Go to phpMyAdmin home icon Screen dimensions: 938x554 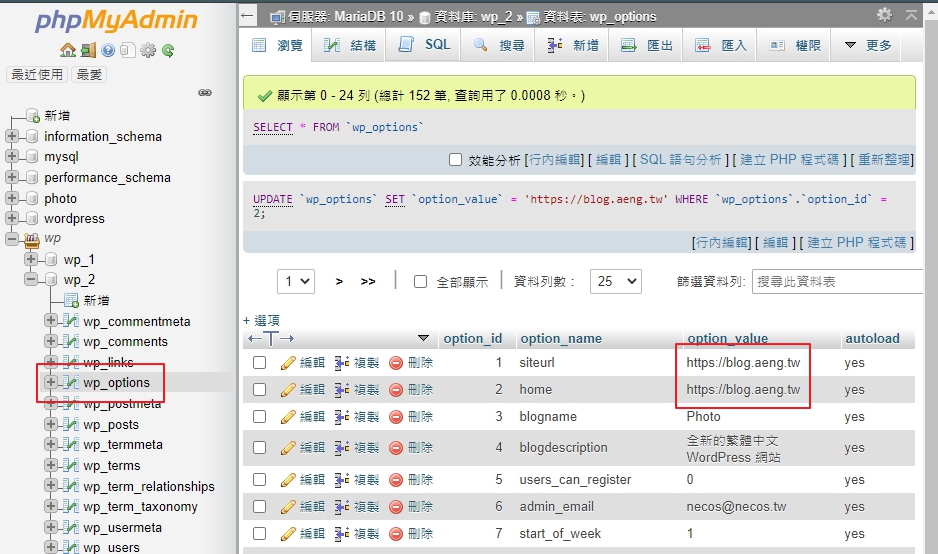click(x=68, y=50)
